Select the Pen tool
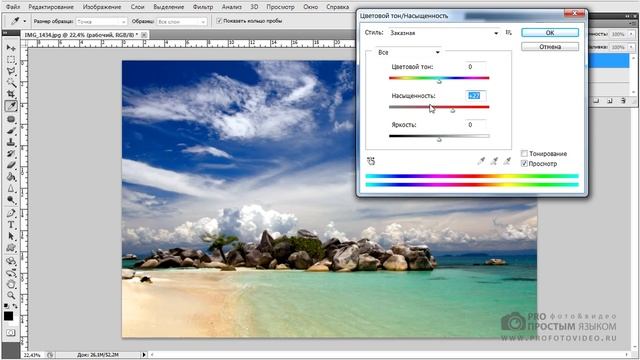This screenshot has height=360, width=640. (11, 213)
